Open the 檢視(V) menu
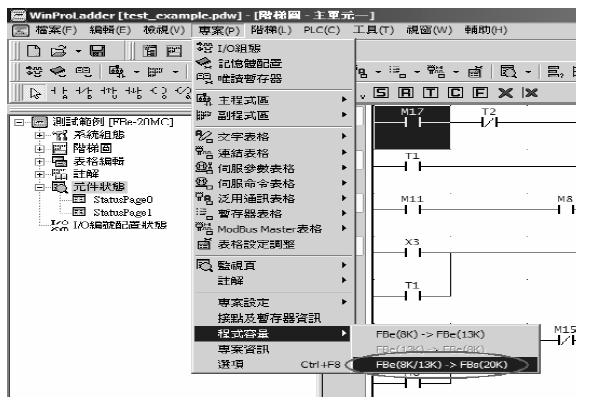This screenshot has width=603, height=407. [x=164, y=30]
